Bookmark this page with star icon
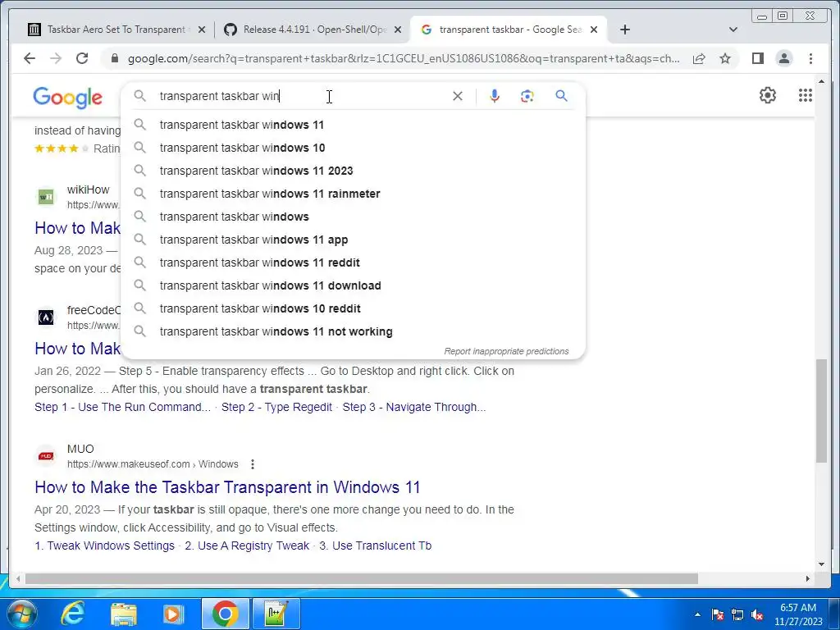840x630 pixels. [x=725, y=58]
